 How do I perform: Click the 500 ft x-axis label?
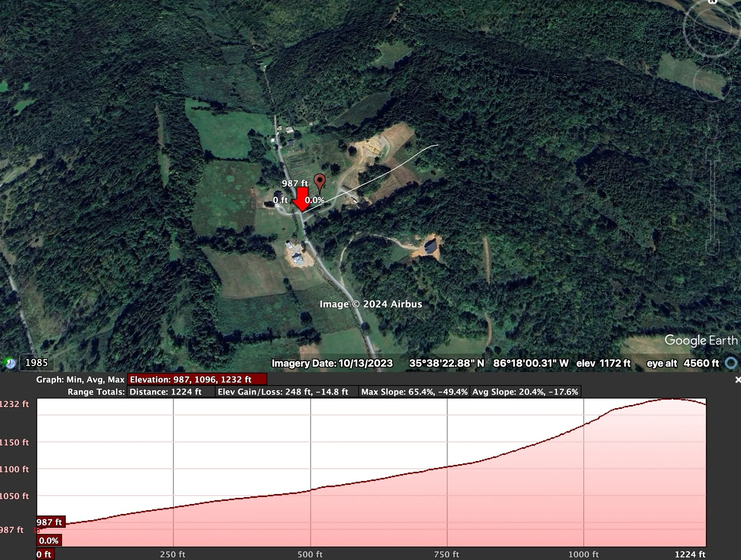point(310,554)
